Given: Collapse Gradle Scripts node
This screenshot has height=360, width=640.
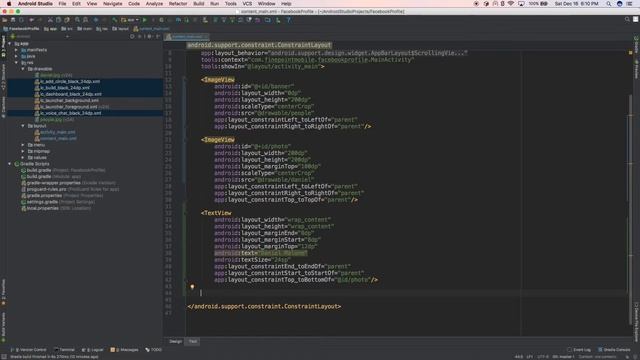Looking at the screenshot, I should (10, 164).
